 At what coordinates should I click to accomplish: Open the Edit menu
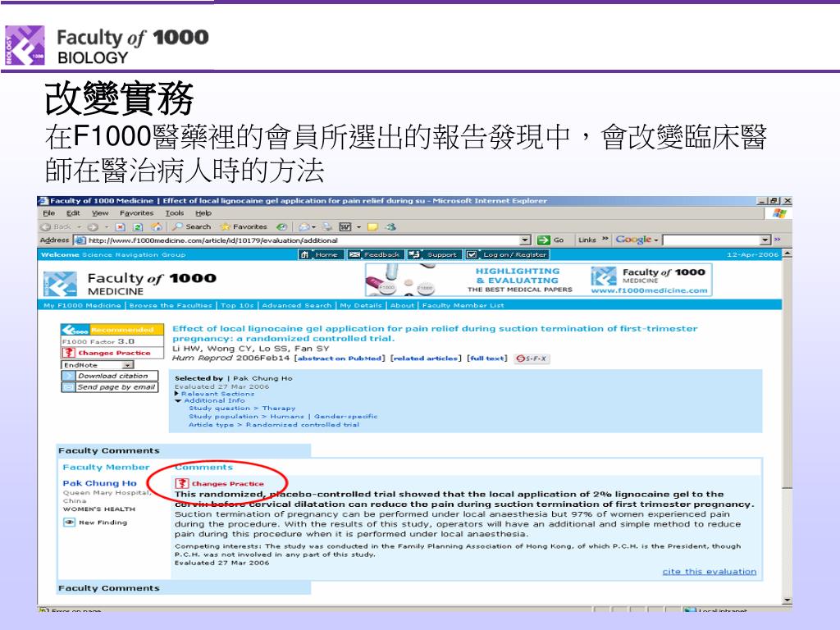pos(73,213)
